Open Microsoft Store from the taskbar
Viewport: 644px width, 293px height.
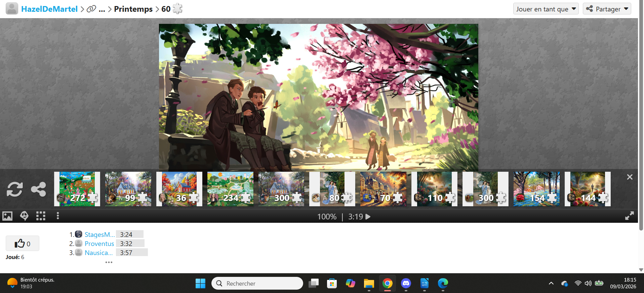332,283
